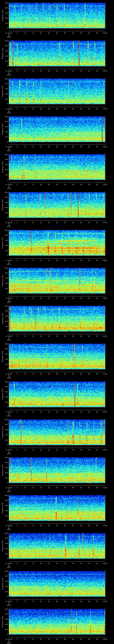Click the 42:00 end-of-axis time label
The image size is (114, 644).
point(105,412)
